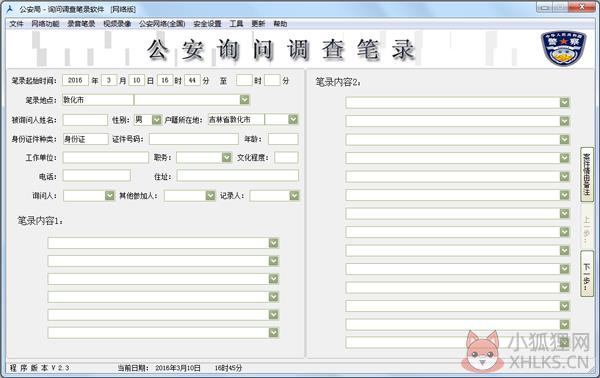Focus the 电话 input field
Viewport: 600px width, 378px height.
coord(97,176)
